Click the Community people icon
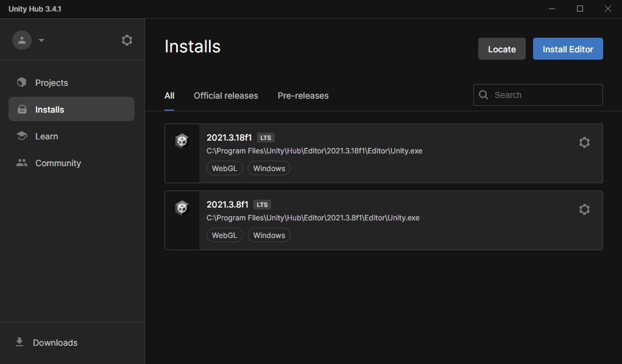 pos(22,163)
